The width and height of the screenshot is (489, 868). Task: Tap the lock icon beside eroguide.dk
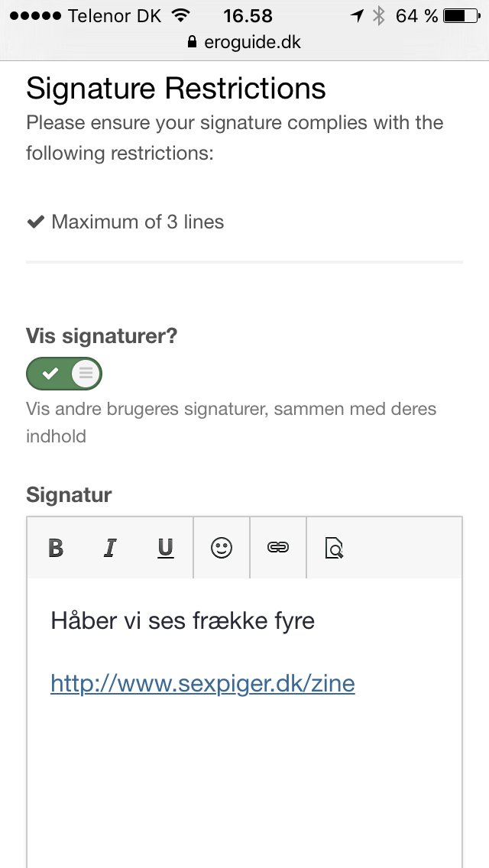(193, 41)
